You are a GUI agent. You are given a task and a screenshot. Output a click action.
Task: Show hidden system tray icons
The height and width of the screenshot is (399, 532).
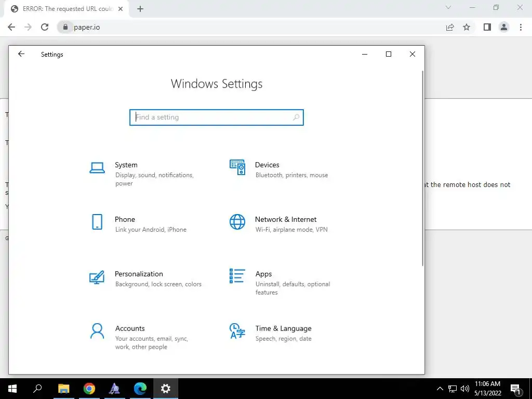[x=440, y=389]
